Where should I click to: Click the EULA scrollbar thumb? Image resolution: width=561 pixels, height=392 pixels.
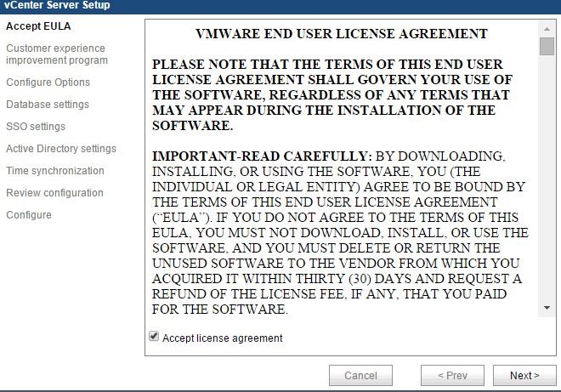tap(547, 46)
